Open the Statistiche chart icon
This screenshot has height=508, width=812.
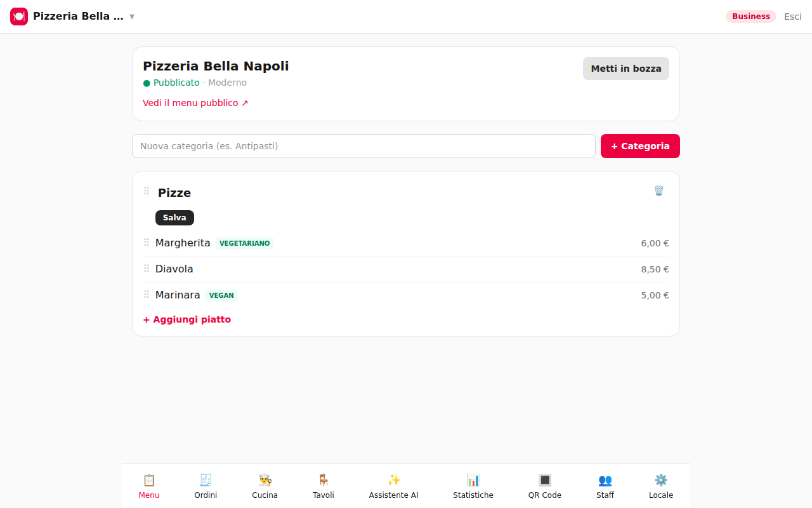click(x=473, y=480)
